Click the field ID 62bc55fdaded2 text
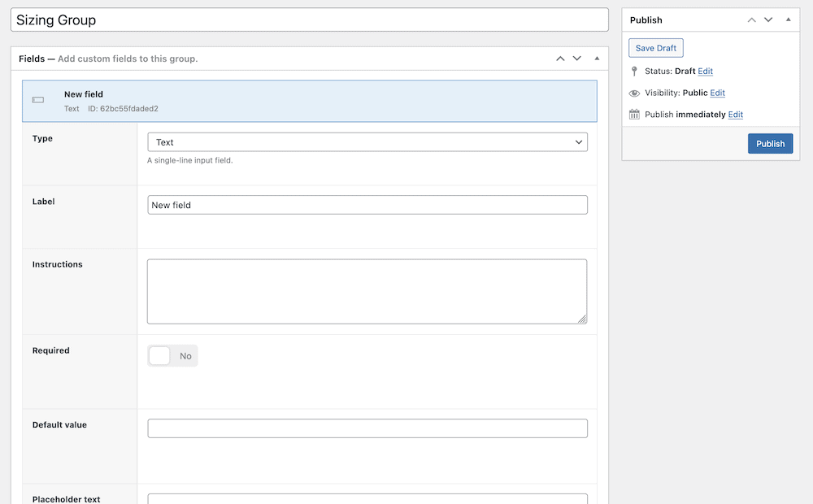 click(x=123, y=109)
